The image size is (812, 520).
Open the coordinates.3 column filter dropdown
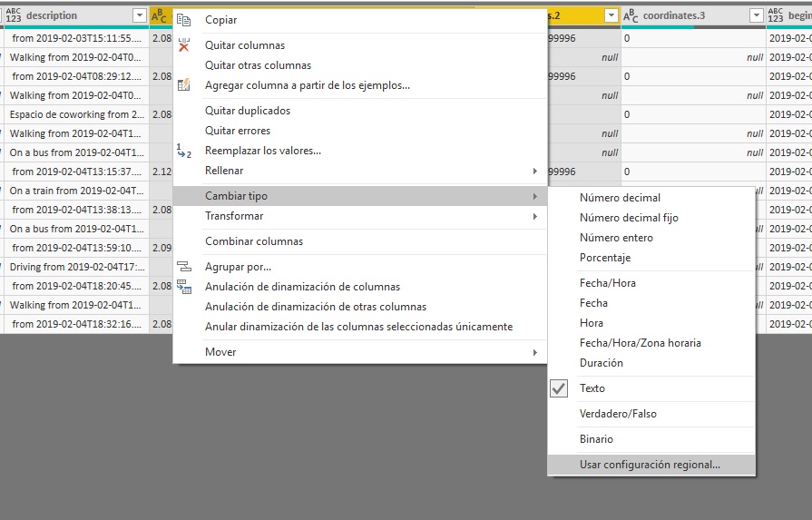pyautogui.click(x=756, y=15)
